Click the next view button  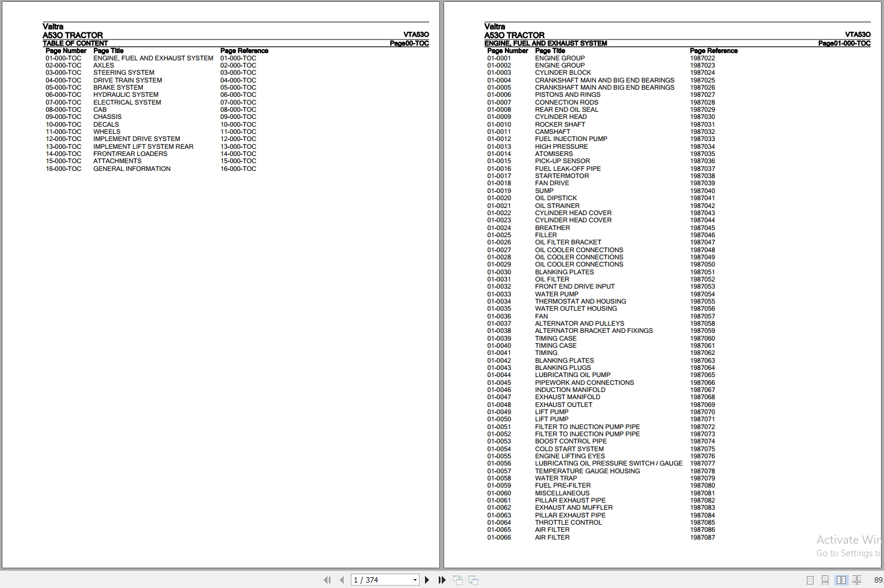473,580
